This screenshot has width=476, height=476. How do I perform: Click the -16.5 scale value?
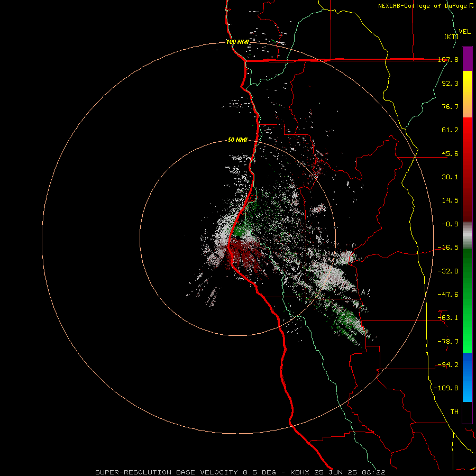(x=448, y=248)
